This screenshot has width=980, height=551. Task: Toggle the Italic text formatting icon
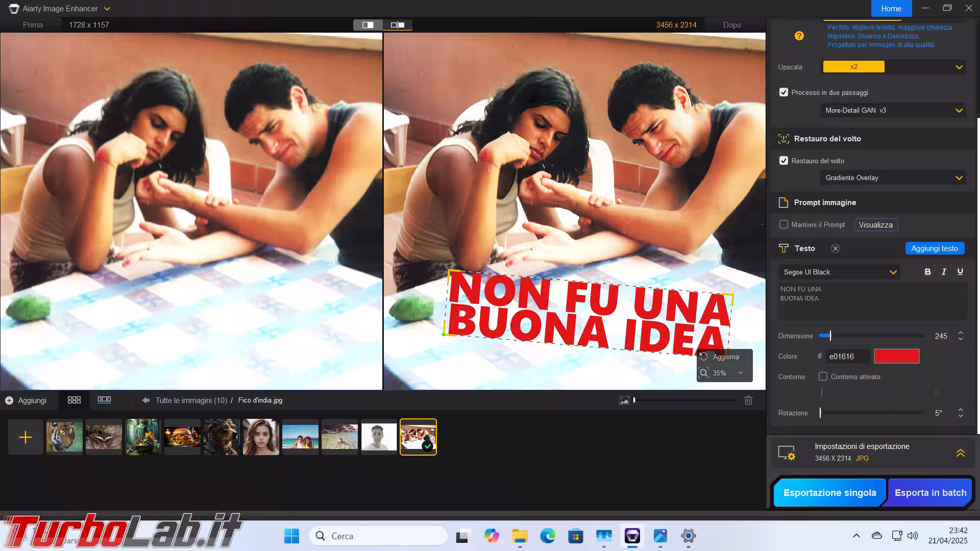coord(944,272)
